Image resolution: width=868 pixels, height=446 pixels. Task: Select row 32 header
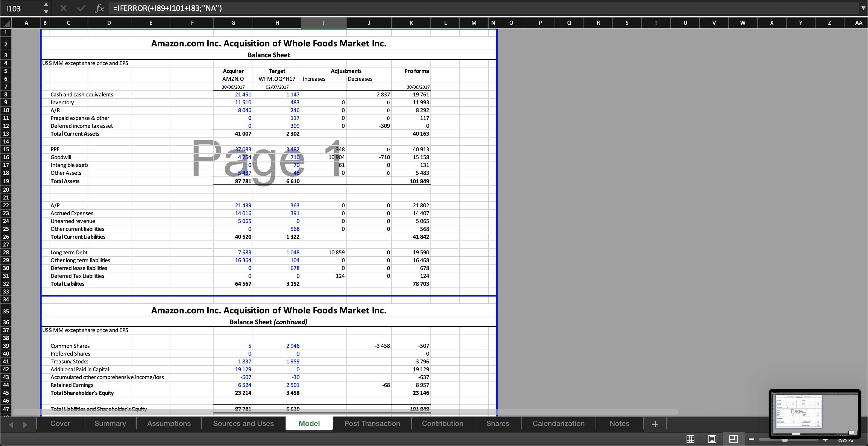(x=6, y=284)
